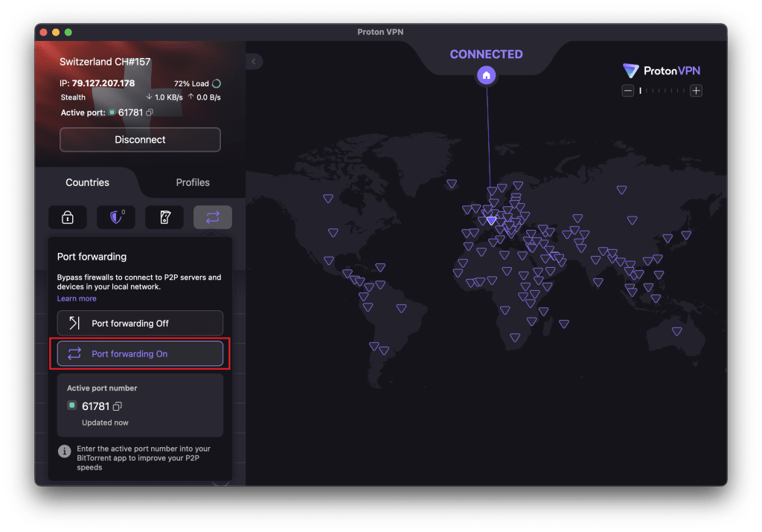762x532 pixels.
Task: Click the 'Updated now' status text
Action: click(105, 423)
